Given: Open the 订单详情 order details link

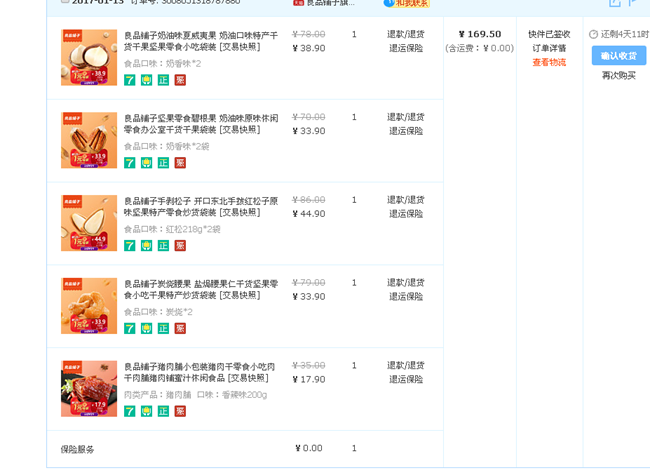Looking at the screenshot, I should coord(548,48).
